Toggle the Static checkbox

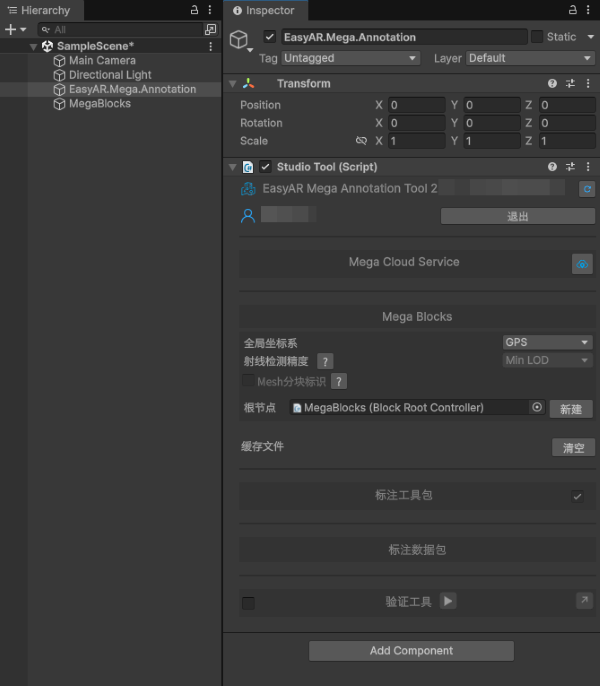[537, 37]
